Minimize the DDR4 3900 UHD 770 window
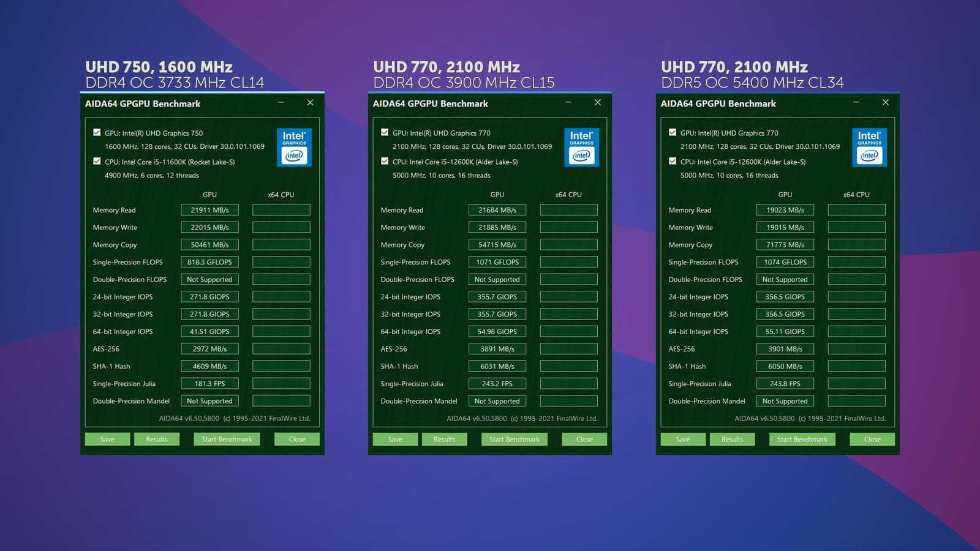The image size is (980, 551). pos(568,103)
